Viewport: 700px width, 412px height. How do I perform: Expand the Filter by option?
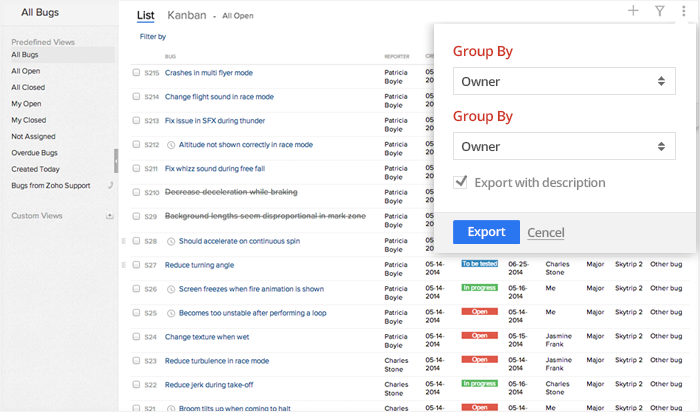153,37
